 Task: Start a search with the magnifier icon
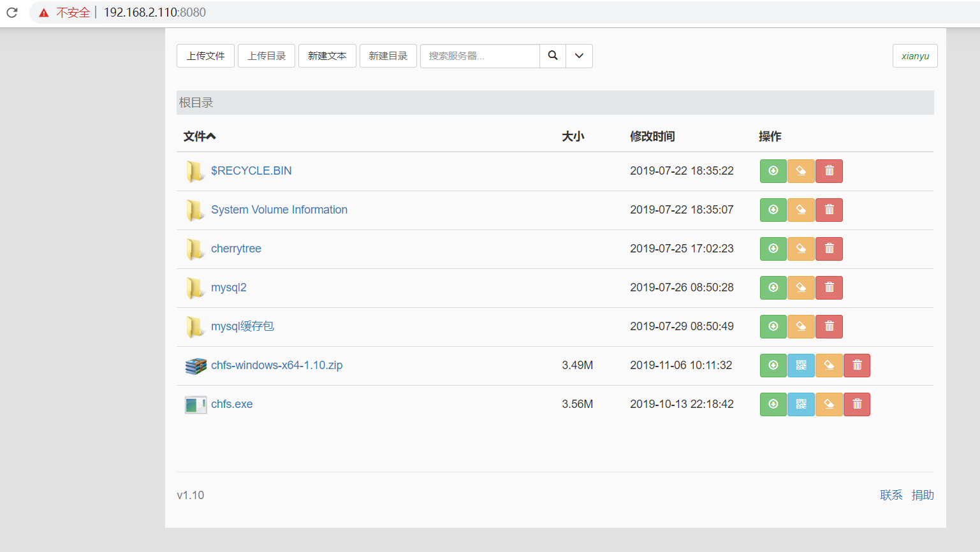pos(552,56)
